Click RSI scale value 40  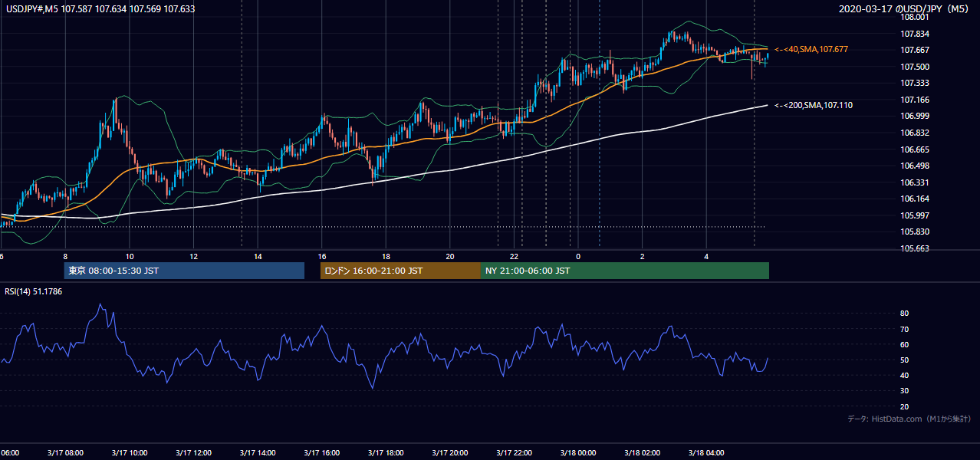click(905, 375)
